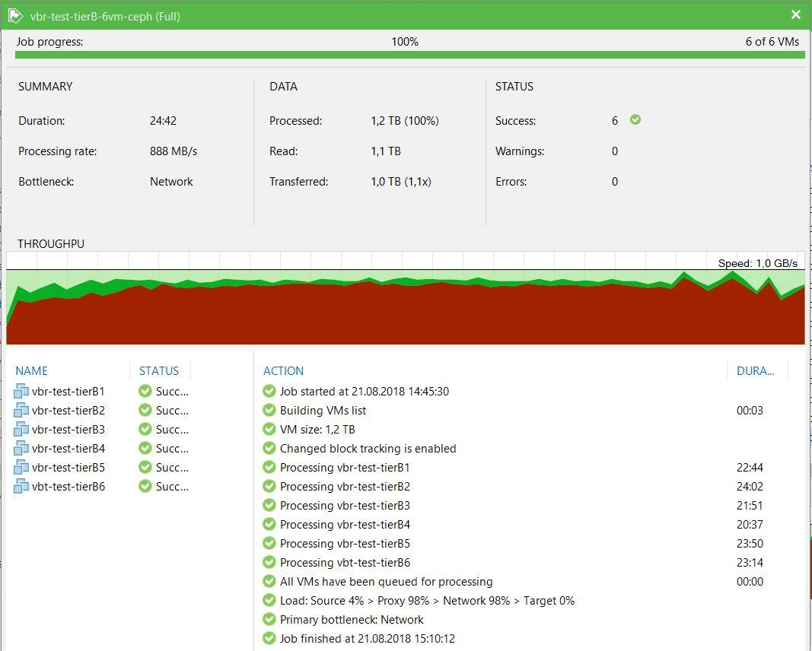Sort VM list by the STATUS column header
Screen dimensions: 812x651
pos(159,371)
